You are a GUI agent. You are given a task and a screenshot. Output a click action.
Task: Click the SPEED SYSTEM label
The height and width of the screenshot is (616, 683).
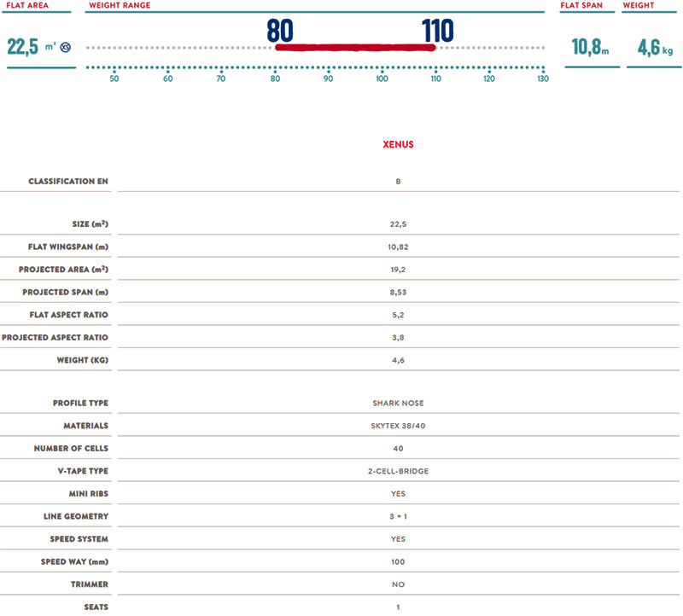79,539
